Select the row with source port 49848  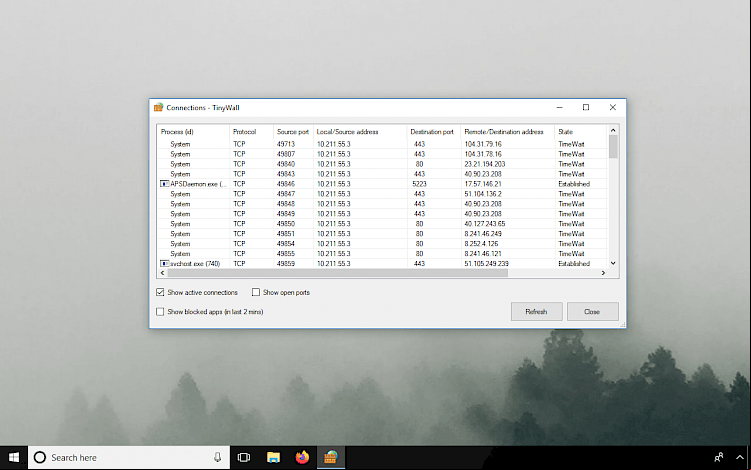pyautogui.click(x=382, y=204)
